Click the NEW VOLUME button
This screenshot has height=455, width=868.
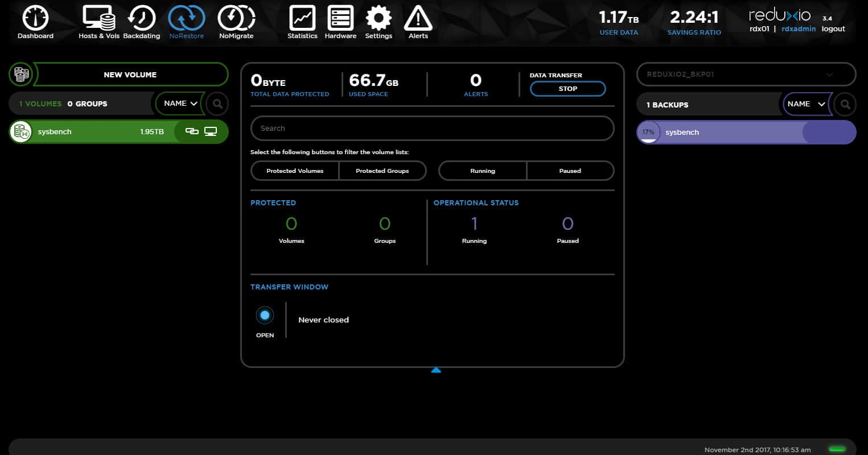(x=130, y=75)
